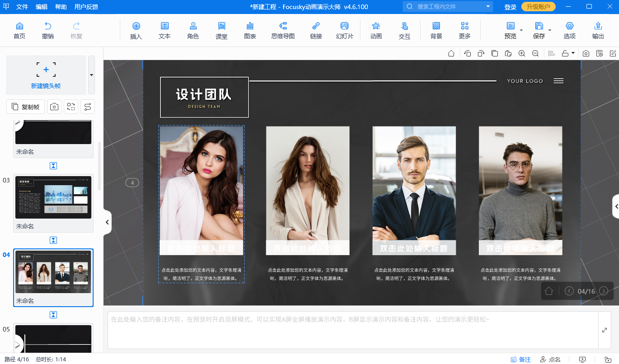
Task: Open the 编辑 menu
Action: (x=42, y=7)
